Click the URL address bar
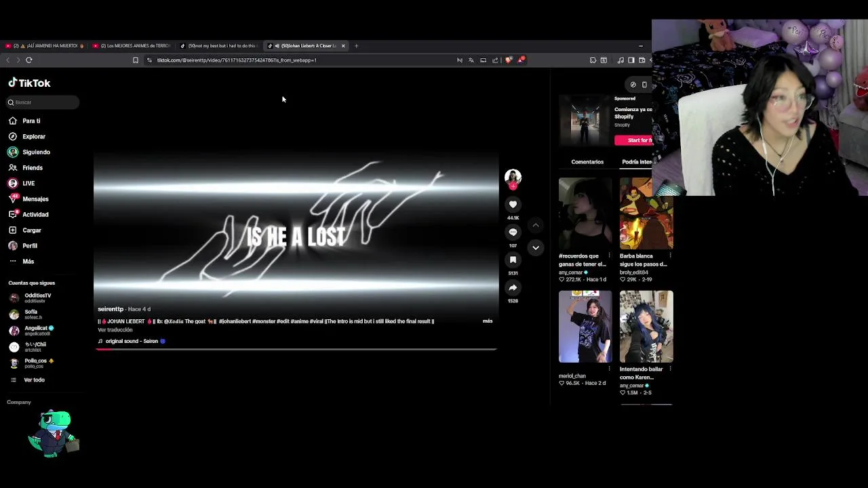 (298, 60)
